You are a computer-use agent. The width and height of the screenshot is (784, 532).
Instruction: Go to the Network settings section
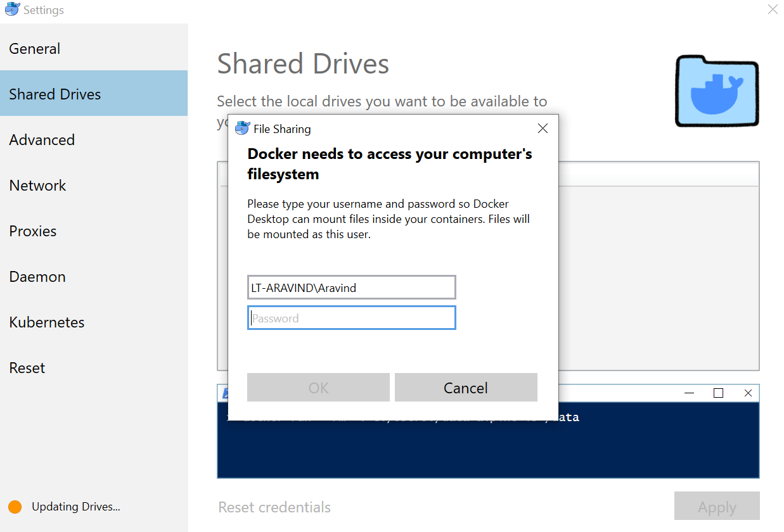tap(37, 185)
